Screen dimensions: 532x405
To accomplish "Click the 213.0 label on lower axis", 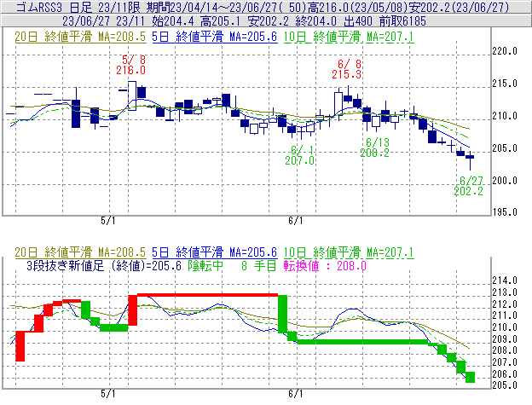I will 505,292.
